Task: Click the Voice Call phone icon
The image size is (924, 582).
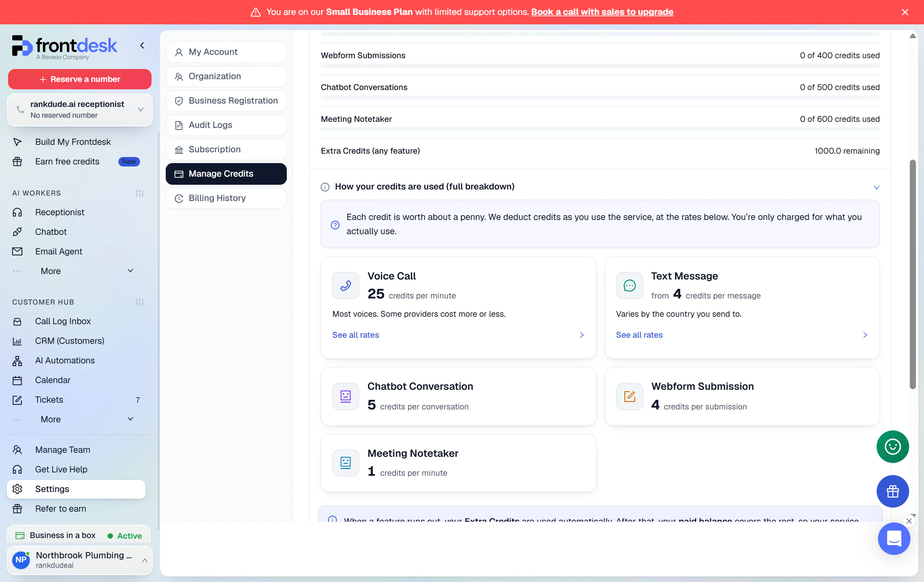Action: [345, 285]
